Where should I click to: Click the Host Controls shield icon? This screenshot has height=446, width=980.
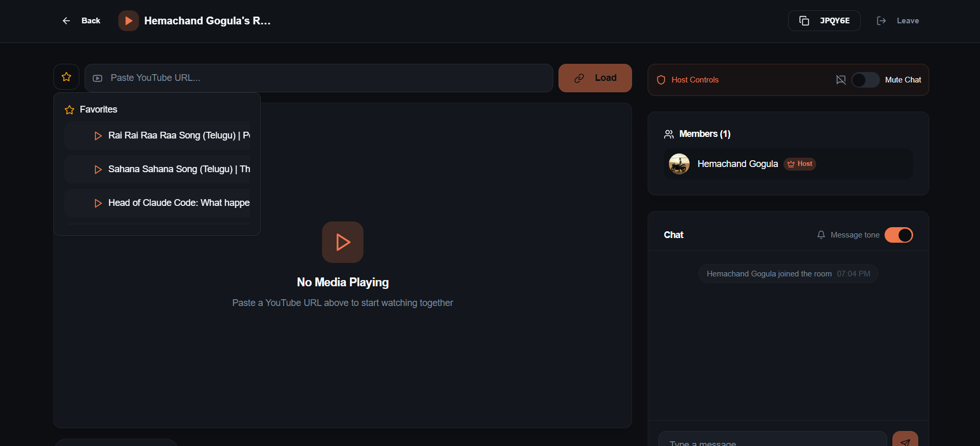[x=661, y=80]
